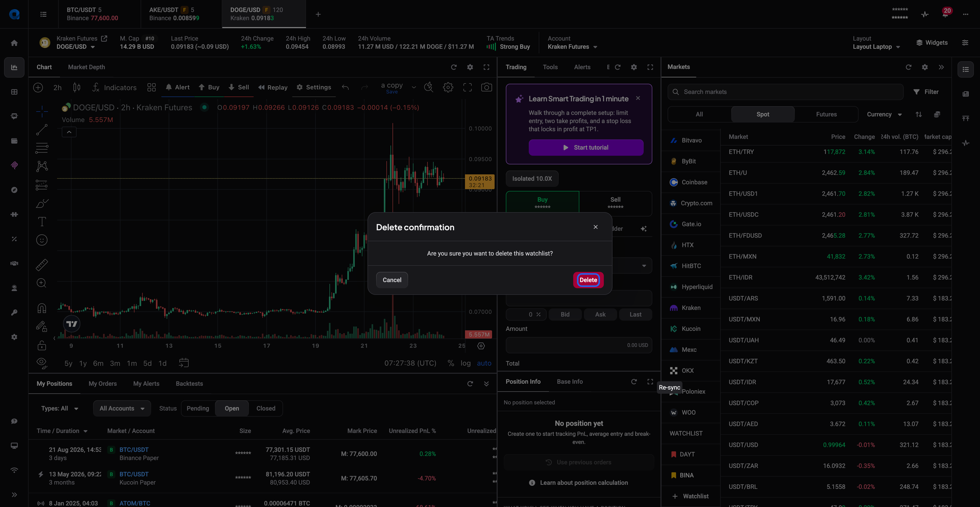The width and height of the screenshot is (980, 507).
Task: Collapse the Markets panel with double chevron
Action: click(941, 67)
